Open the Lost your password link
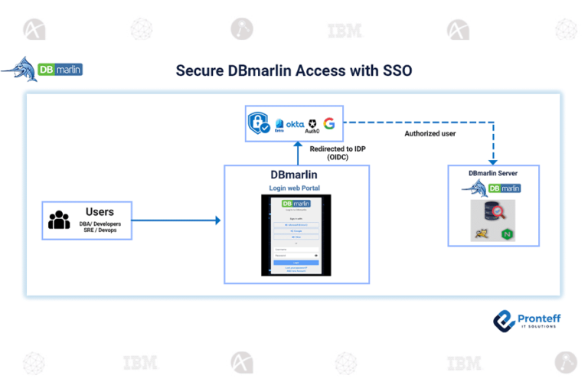Image resolution: width=588 pixels, height=392 pixels. (x=296, y=268)
